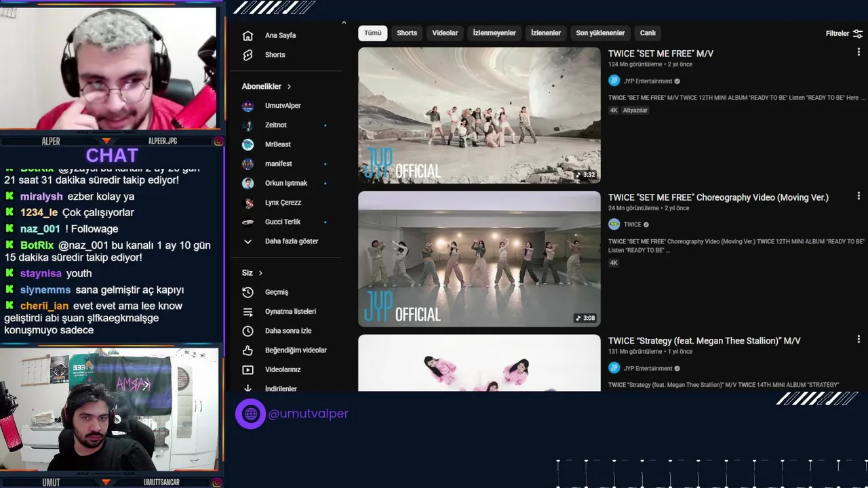The height and width of the screenshot is (488, 868).
Task: Open options menu for SET ME FREE M/V
Action: pos(859,52)
